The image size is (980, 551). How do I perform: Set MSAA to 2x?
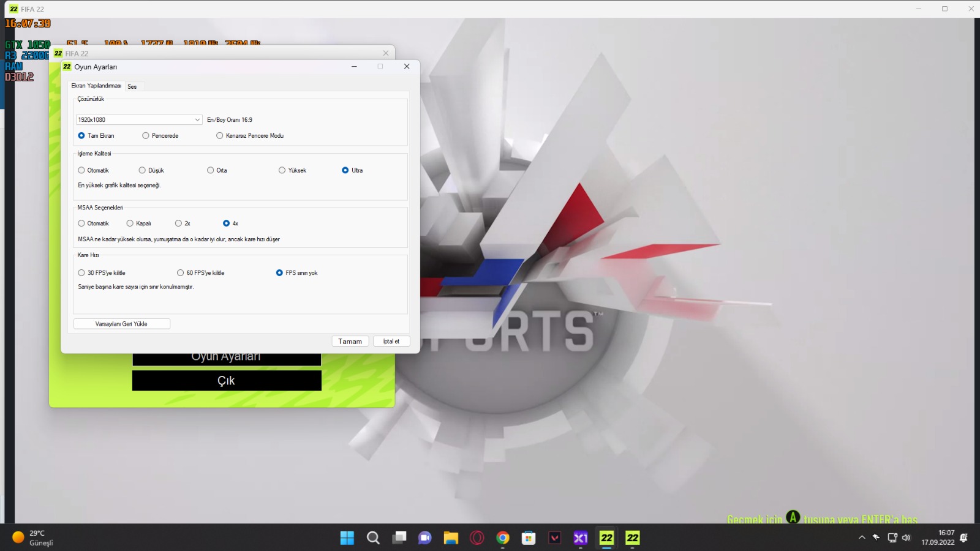click(x=183, y=223)
